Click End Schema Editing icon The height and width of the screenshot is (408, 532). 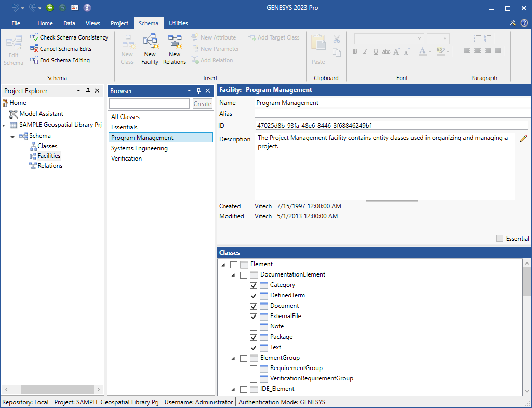(x=35, y=60)
